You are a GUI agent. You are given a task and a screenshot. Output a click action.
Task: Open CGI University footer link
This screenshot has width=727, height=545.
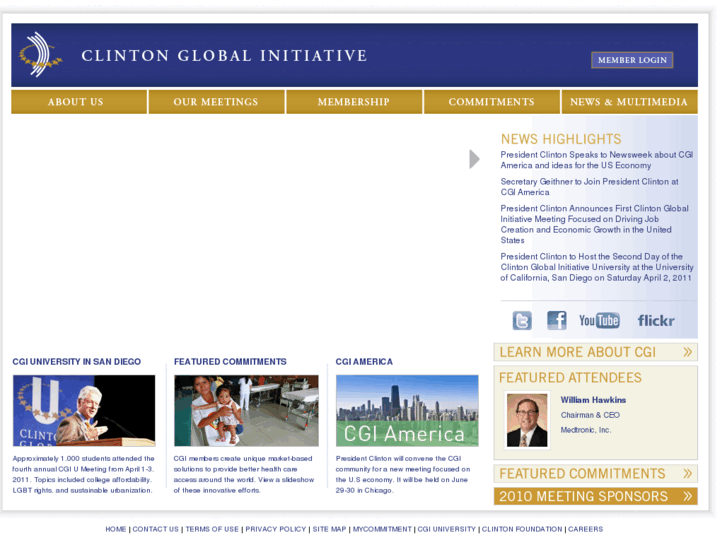click(446, 529)
